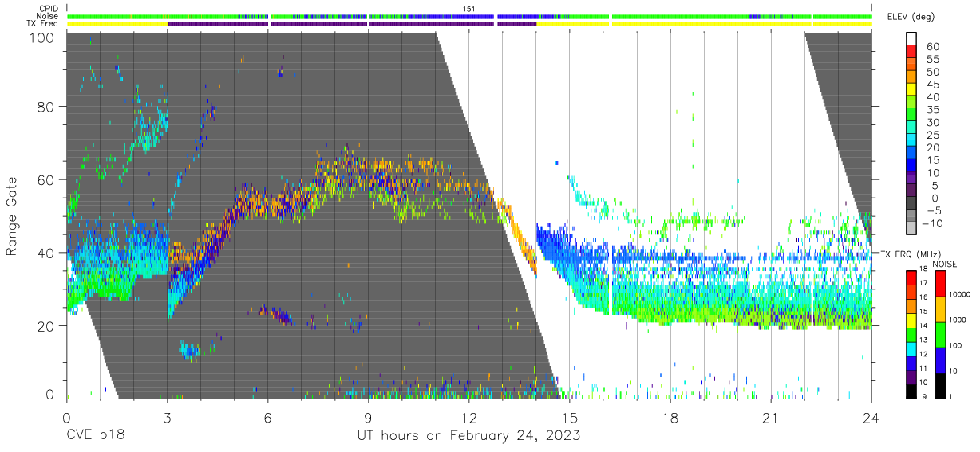The height and width of the screenshot is (452, 980).
Task: Click the 'CVE b18' radar beam label
Action: [x=95, y=436]
